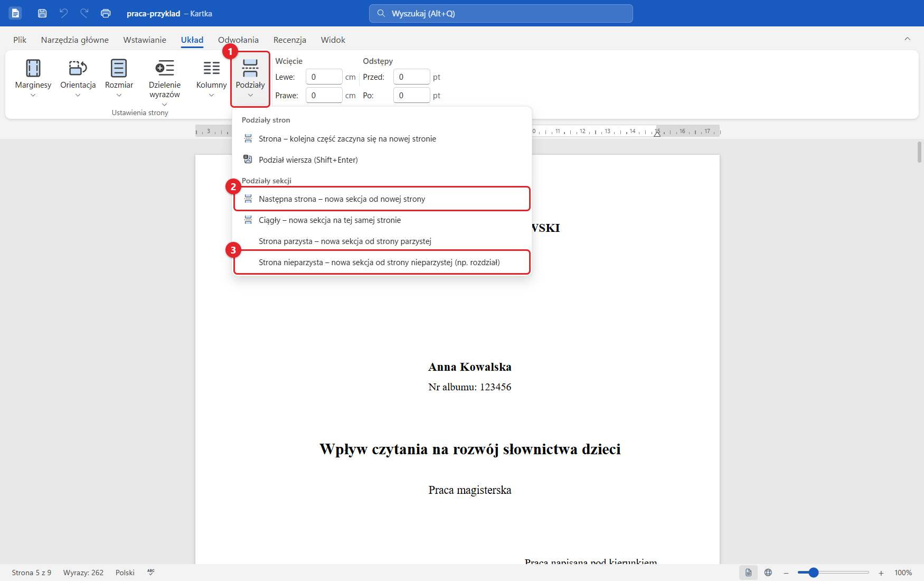Click the print icon
The height and width of the screenshot is (581, 924).
(x=106, y=13)
